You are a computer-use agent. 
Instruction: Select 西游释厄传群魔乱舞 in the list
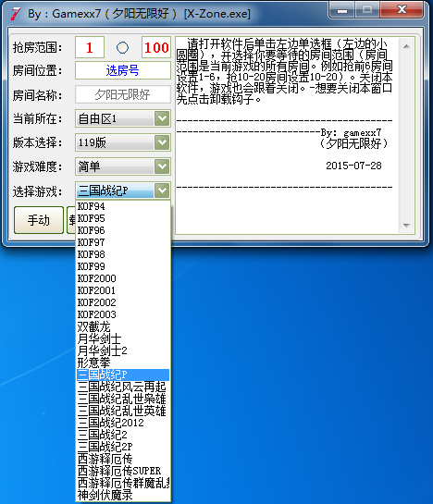pos(123,483)
